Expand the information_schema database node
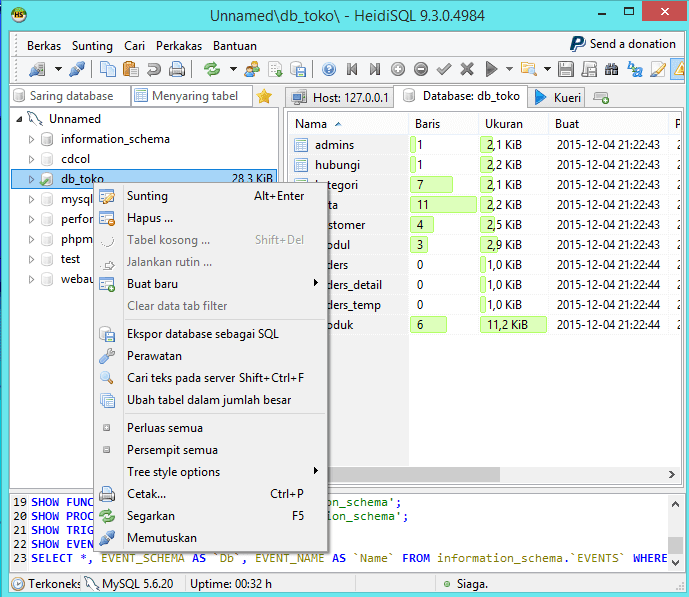Image resolution: width=689 pixels, height=597 pixels. pyautogui.click(x=31, y=140)
